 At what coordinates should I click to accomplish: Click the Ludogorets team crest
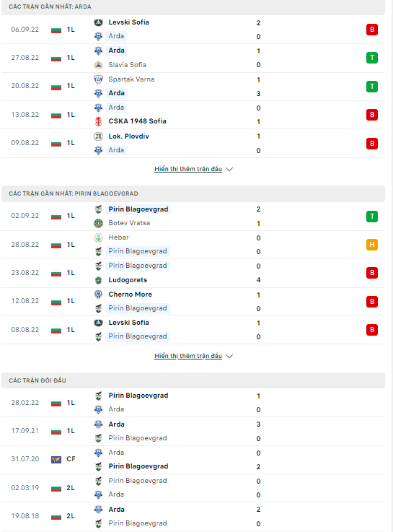pos(98,280)
